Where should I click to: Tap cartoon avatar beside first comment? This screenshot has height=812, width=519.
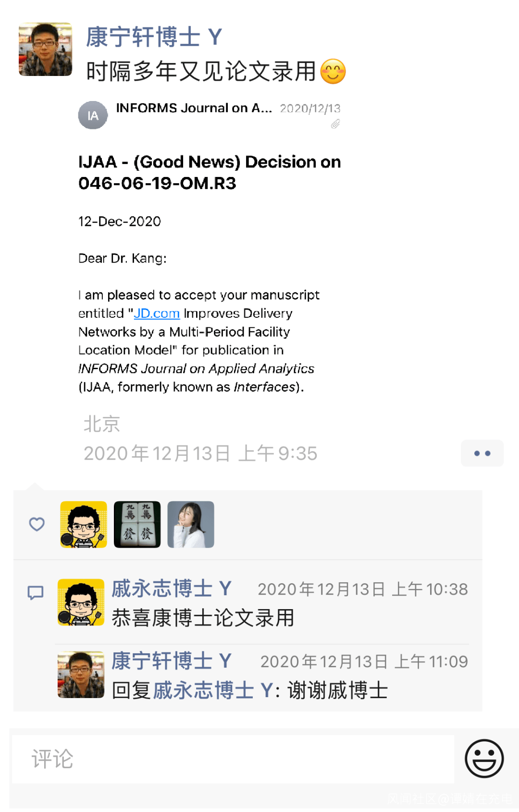(81, 602)
